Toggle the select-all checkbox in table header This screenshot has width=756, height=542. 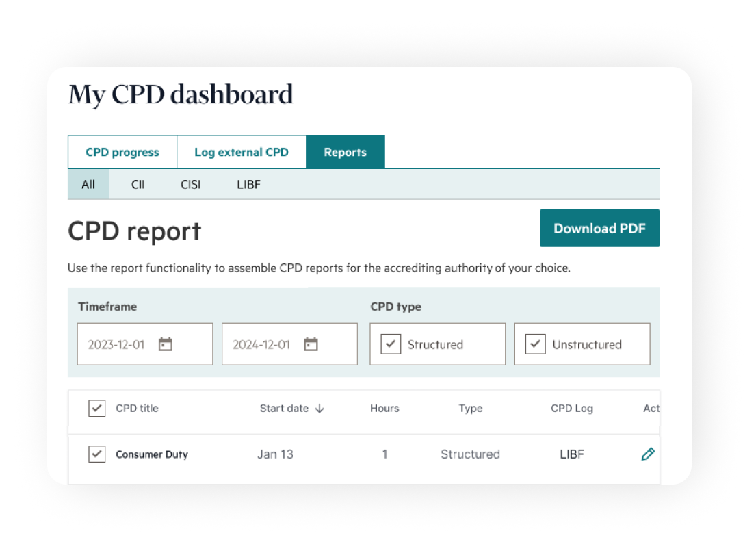(97, 409)
